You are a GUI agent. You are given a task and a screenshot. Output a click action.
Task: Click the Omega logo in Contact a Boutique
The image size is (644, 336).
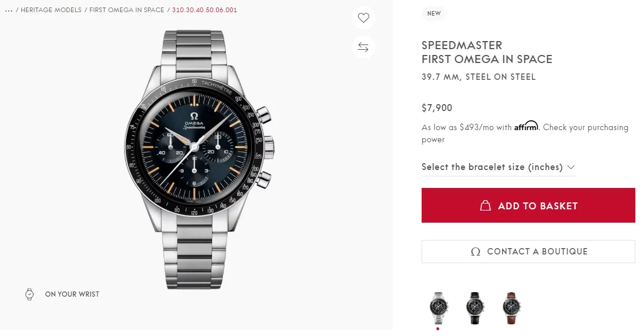[476, 252]
